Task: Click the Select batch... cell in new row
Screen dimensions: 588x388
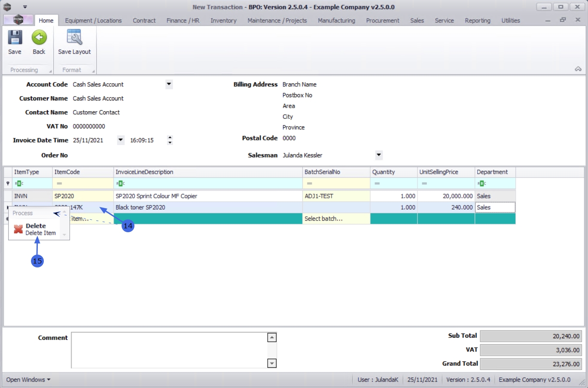Action: [x=336, y=218]
